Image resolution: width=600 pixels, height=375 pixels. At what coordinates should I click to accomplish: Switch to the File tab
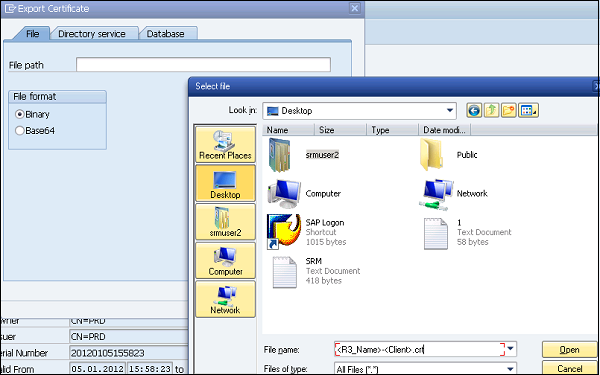(33, 34)
